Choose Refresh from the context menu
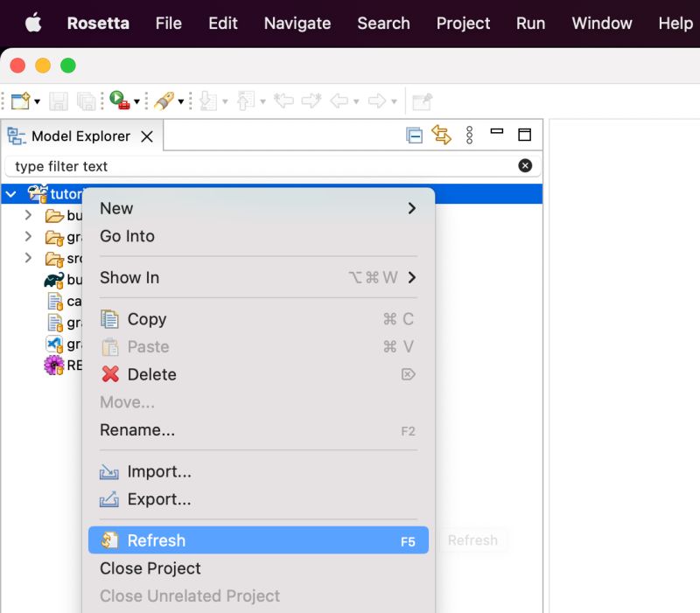The height and width of the screenshot is (613, 700). [x=258, y=540]
